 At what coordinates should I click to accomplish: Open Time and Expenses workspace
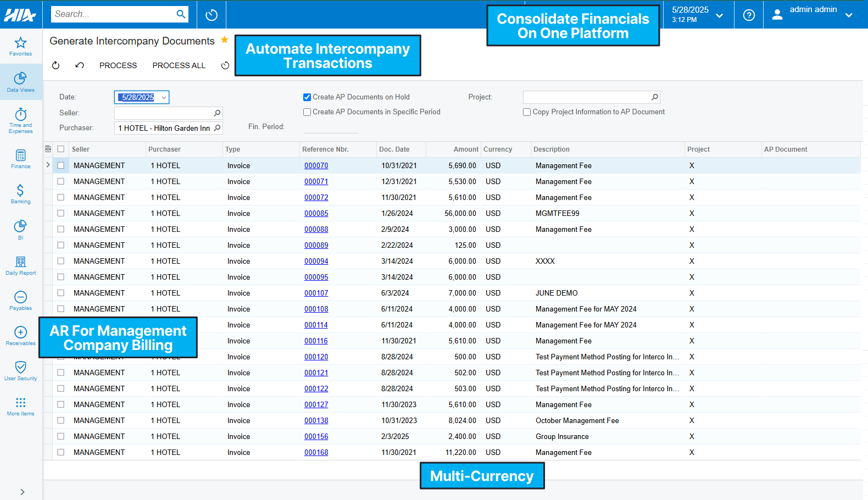pyautogui.click(x=20, y=120)
